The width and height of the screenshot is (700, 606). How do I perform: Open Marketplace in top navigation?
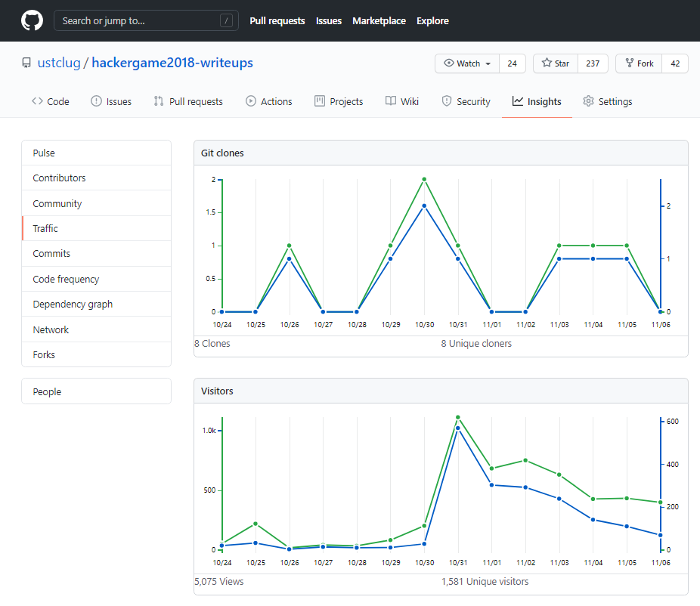point(379,21)
